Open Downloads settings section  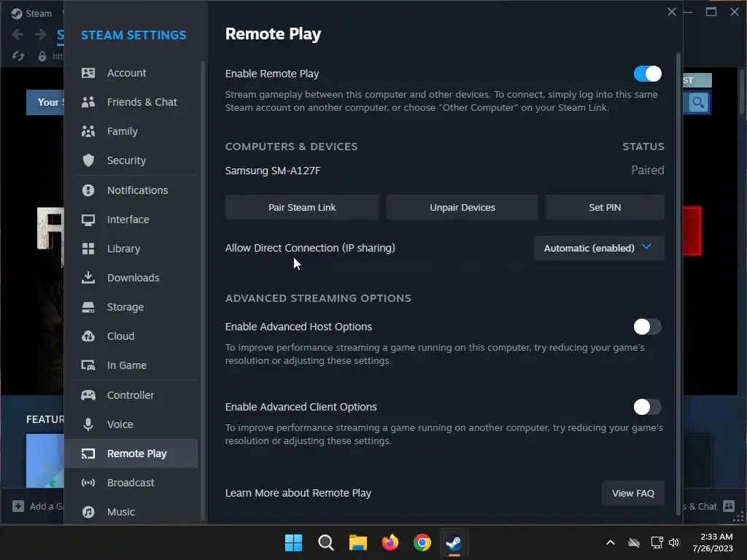pyautogui.click(x=131, y=278)
